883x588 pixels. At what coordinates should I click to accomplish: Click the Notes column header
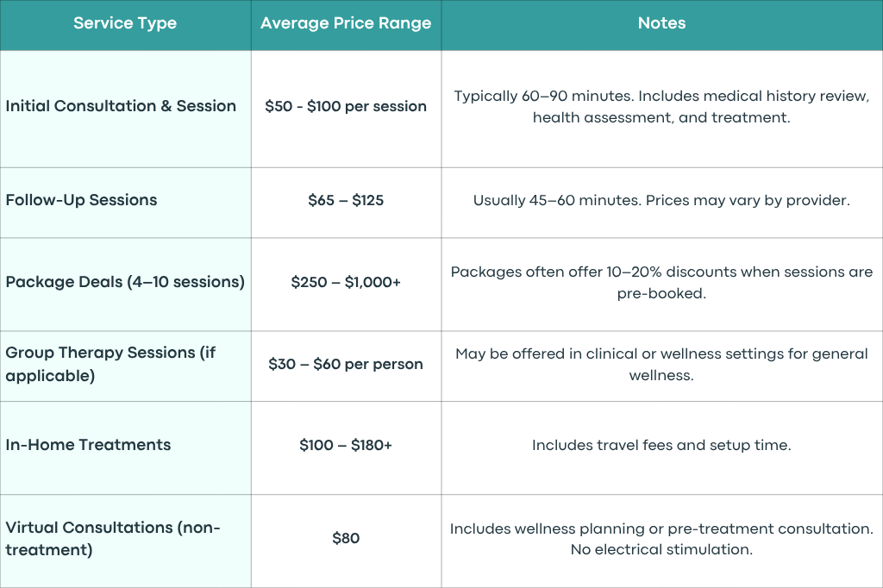point(661,23)
